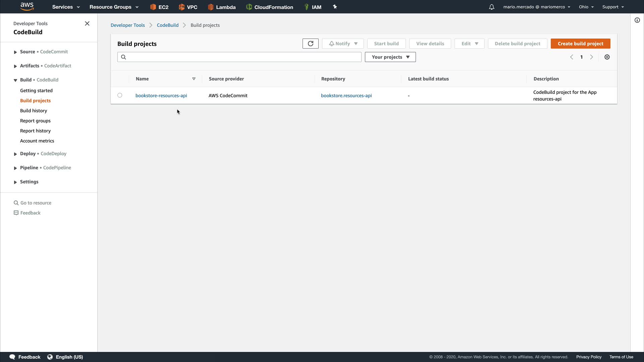Click the AWS logo home icon

point(27,6)
